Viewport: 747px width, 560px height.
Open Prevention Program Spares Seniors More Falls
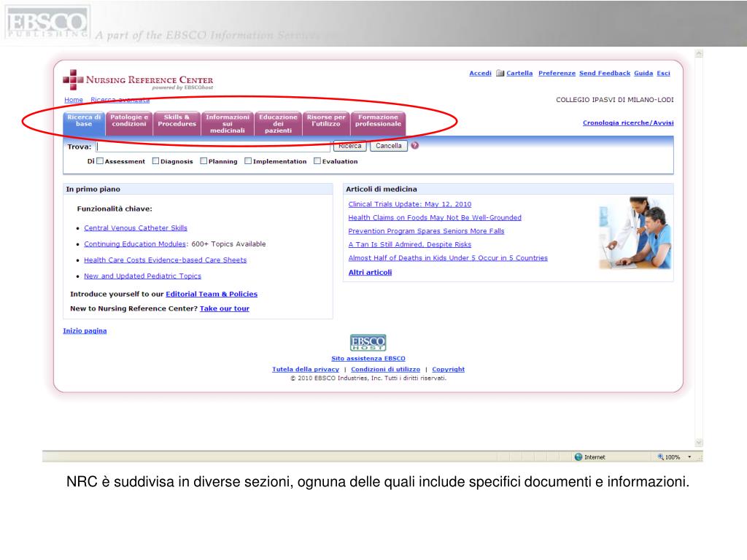point(426,231)
